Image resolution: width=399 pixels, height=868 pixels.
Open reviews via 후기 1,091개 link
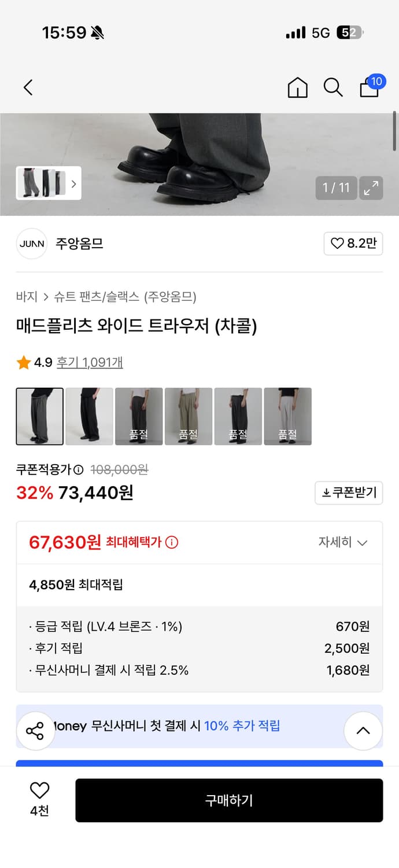coord(90,362)
